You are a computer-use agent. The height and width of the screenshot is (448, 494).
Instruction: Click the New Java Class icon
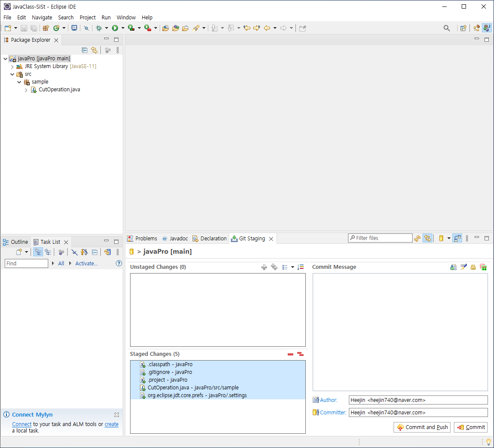tap(56, 28)
